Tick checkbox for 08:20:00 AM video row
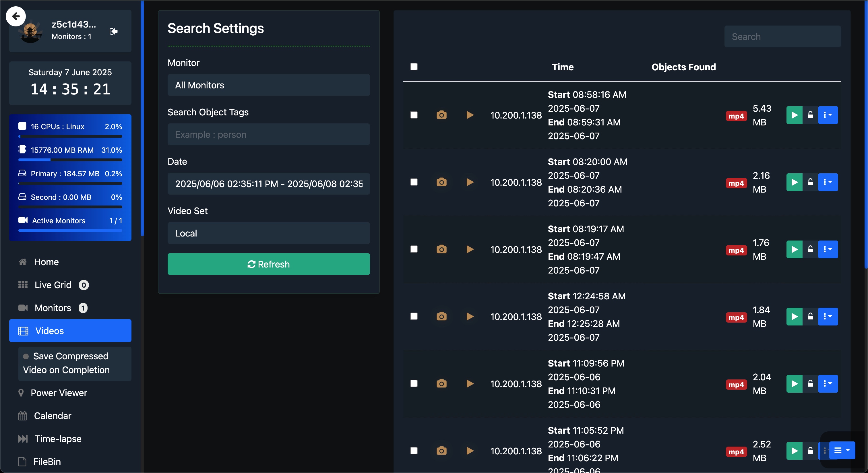Image resolution: width=868 pixels, height=473 pixels. 414,182
